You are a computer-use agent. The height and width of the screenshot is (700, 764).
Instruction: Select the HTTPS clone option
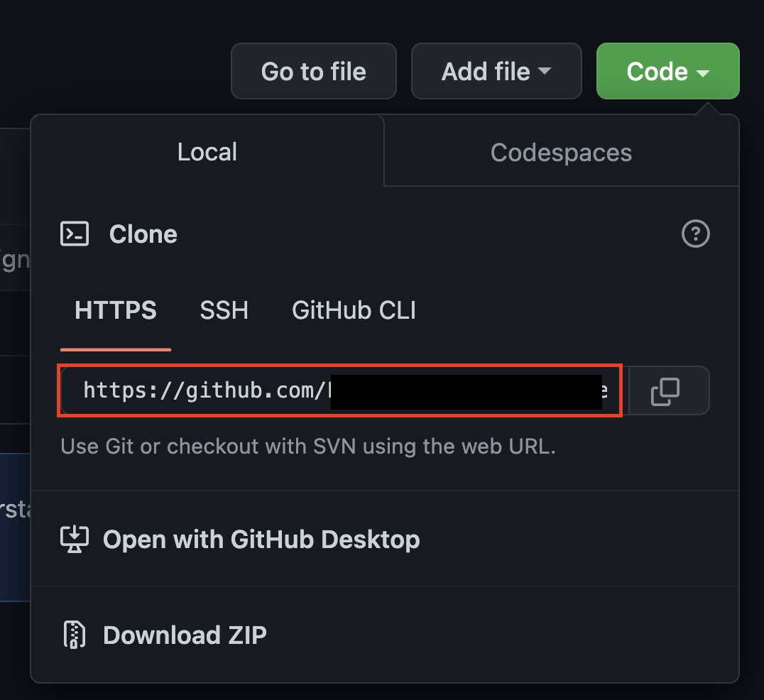coord(116,310)
